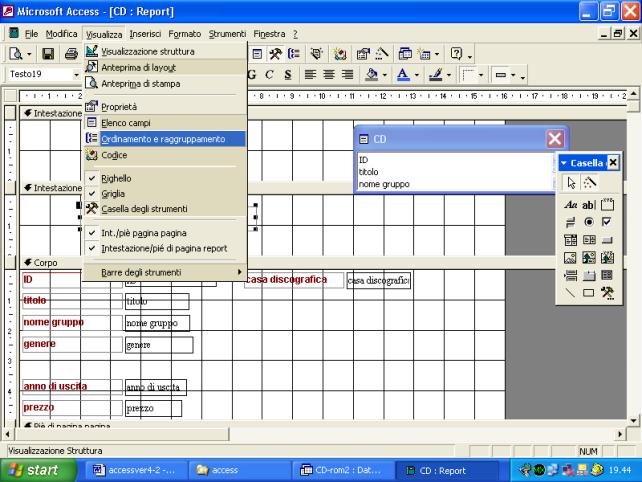Click the Build wand toolbar icon
This screenshot has height=482, width=642.
pos(382,54)
